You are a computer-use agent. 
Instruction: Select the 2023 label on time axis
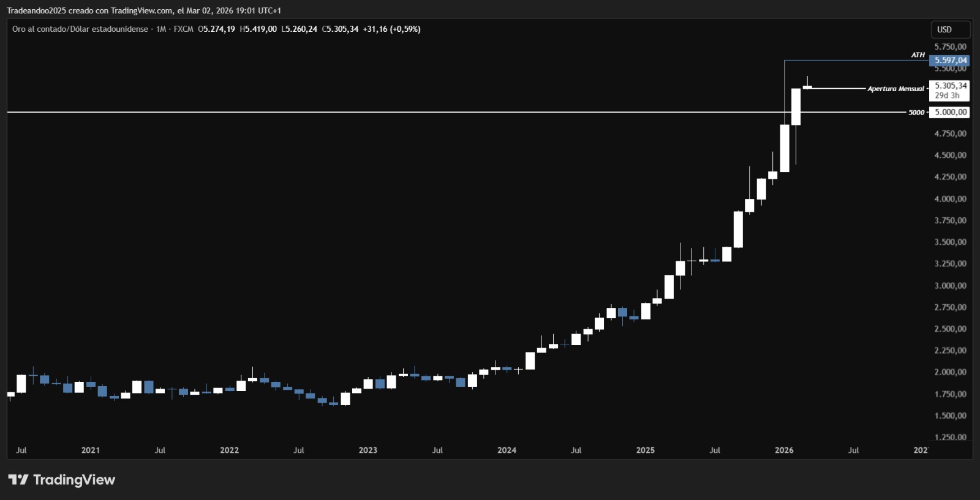(367, 450)
